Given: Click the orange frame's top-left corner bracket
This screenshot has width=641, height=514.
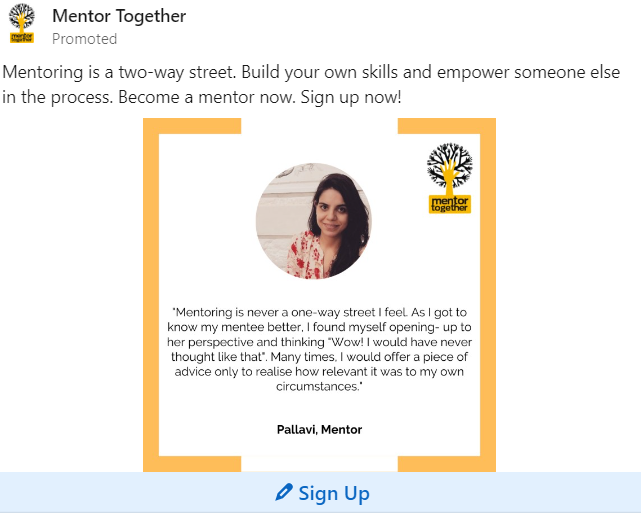Looking at the screenshot, I should 192,126.
